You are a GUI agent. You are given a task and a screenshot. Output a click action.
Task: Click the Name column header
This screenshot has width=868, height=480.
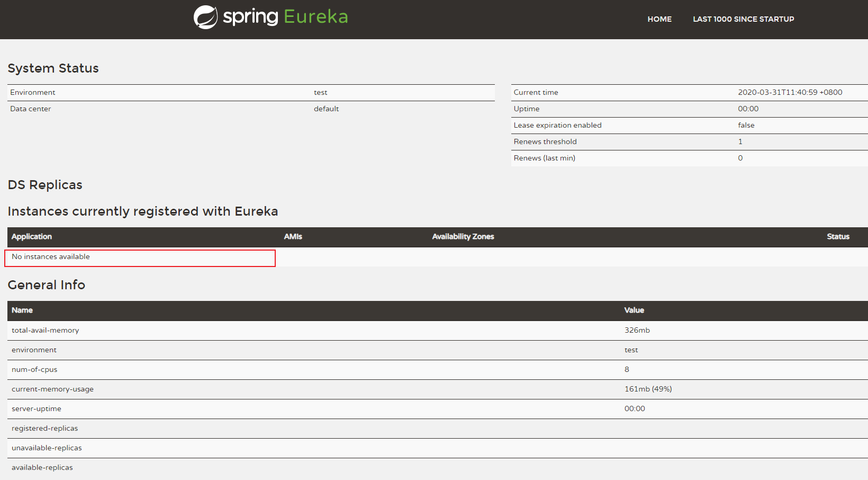[22, 310]
